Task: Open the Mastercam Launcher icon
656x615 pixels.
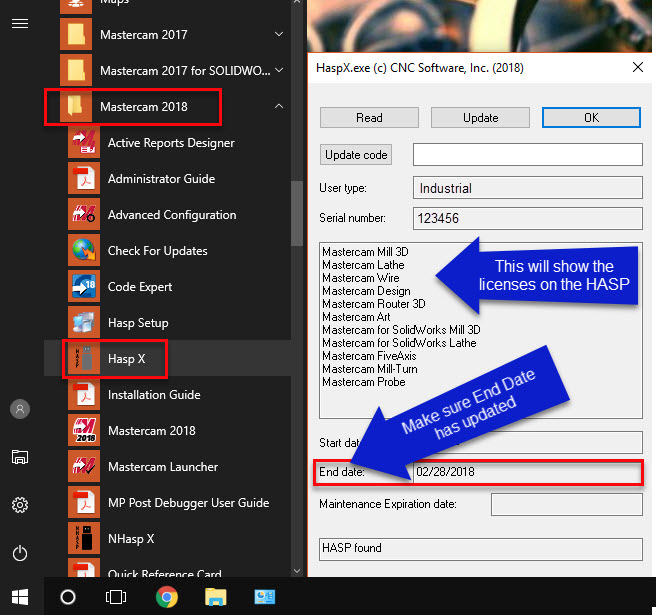Action: [84, 466]
